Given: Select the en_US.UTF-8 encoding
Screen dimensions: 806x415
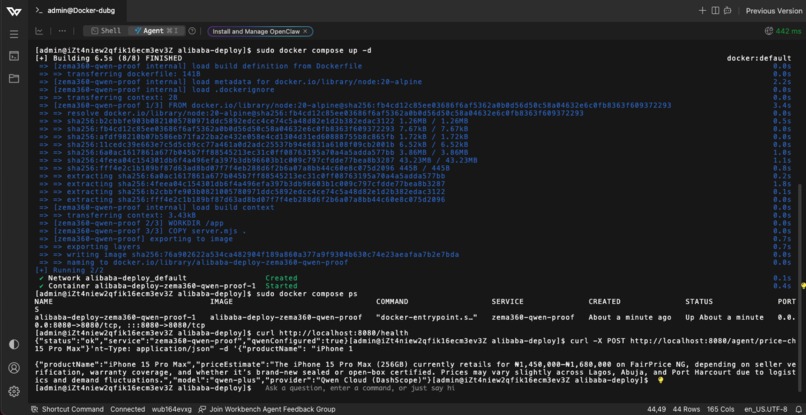Looking at the screenshot, I should tap(765, 409).
